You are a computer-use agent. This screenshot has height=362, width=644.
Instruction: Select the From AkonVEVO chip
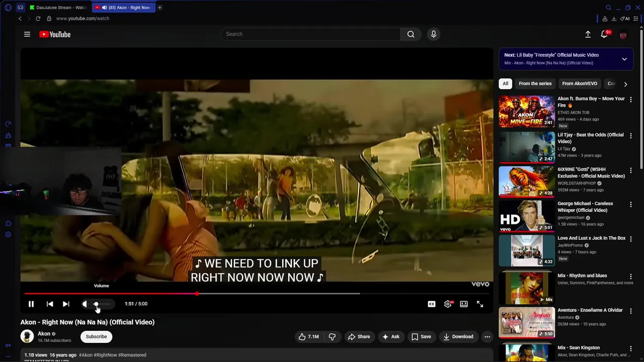[x=580, y=83]
